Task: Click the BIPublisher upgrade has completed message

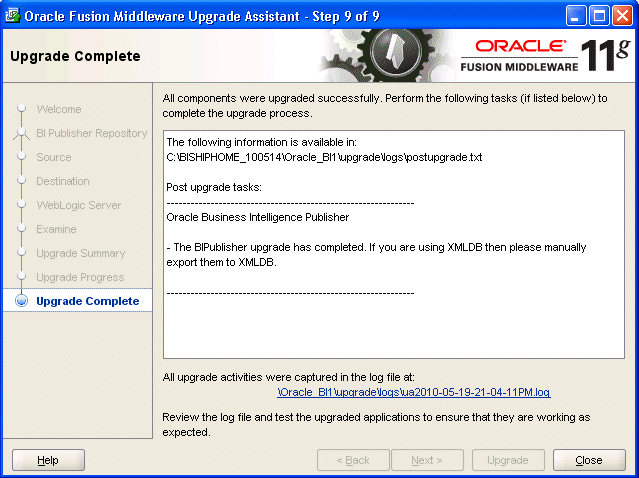Action: pyautogui.click(x=376, y=255)
